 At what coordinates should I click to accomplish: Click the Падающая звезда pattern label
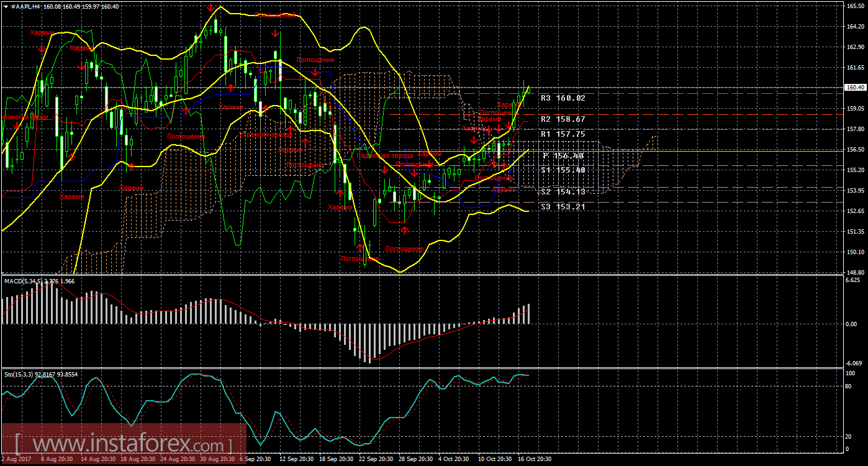point(385,155)
